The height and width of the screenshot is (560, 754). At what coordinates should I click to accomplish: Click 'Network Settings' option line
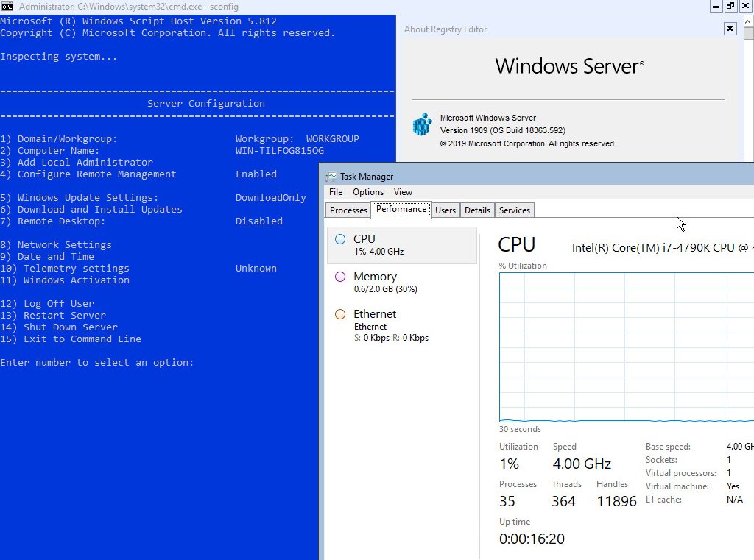56,244
